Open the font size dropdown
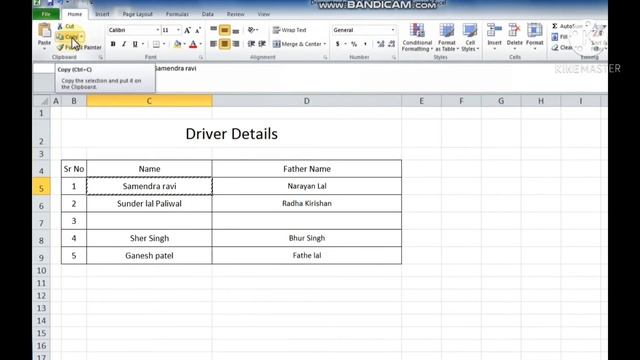 click(x=178, y=30)
